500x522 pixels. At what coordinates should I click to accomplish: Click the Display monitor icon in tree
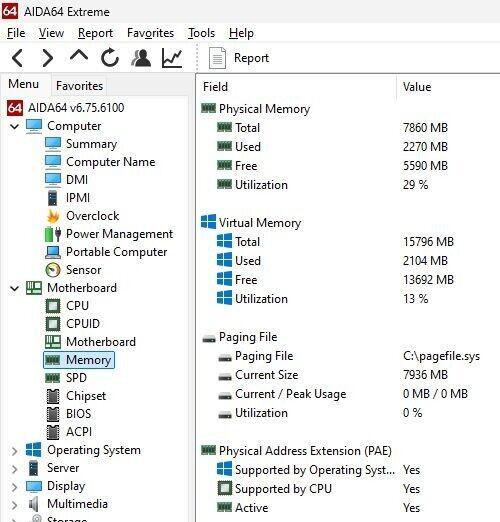34,487
